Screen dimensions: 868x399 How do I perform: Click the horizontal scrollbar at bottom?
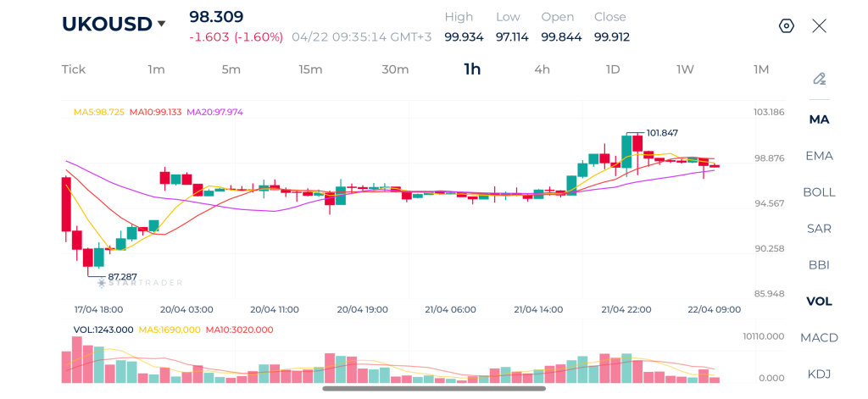coord(434,389)
